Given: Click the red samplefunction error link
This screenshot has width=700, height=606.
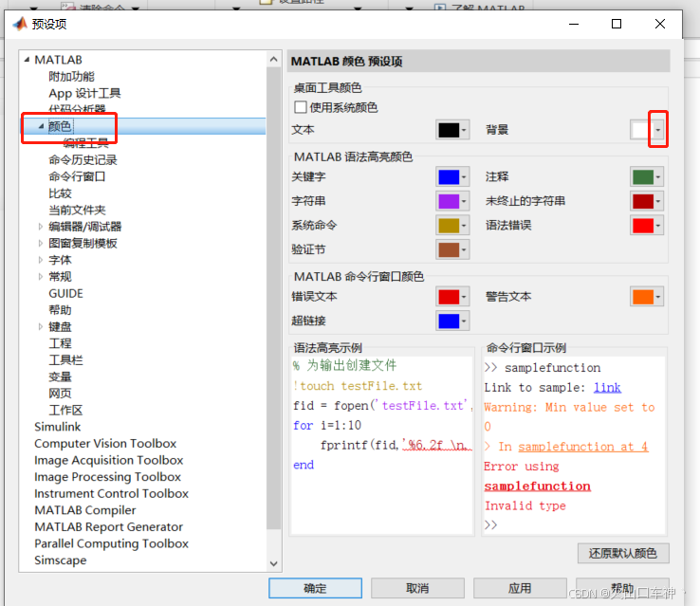Looking at the screenshot, I should tap(538, 486).
